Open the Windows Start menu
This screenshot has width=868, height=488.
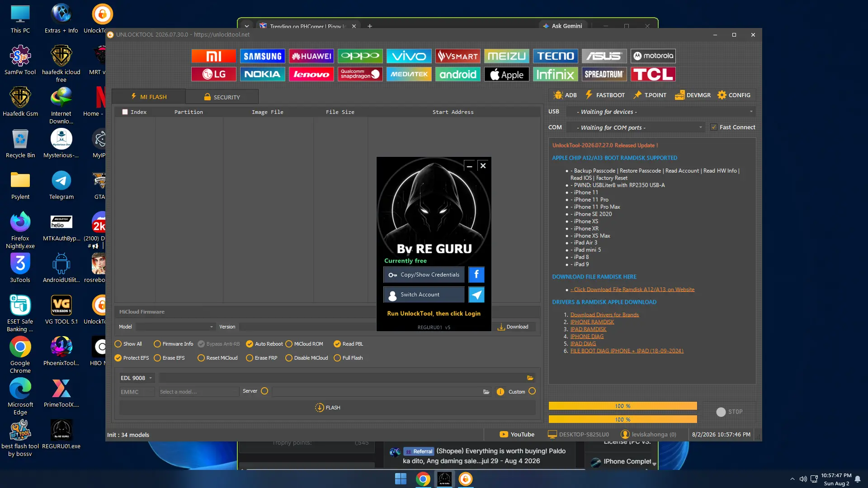[401, 479]
